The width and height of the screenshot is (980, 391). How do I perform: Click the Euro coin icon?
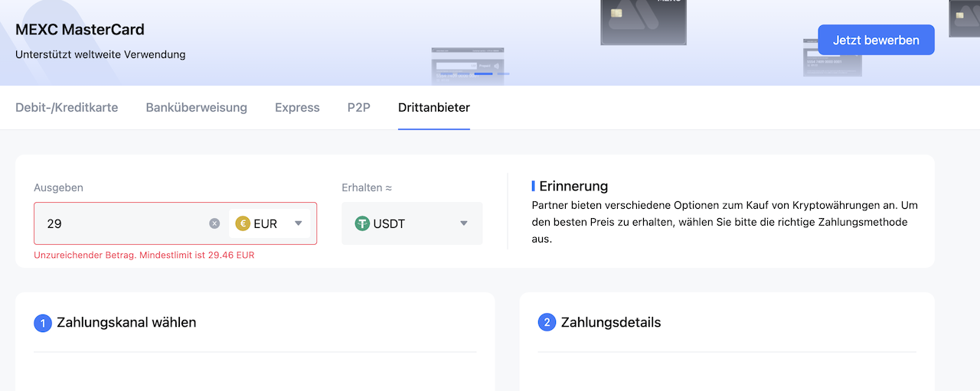click(243, 223)
